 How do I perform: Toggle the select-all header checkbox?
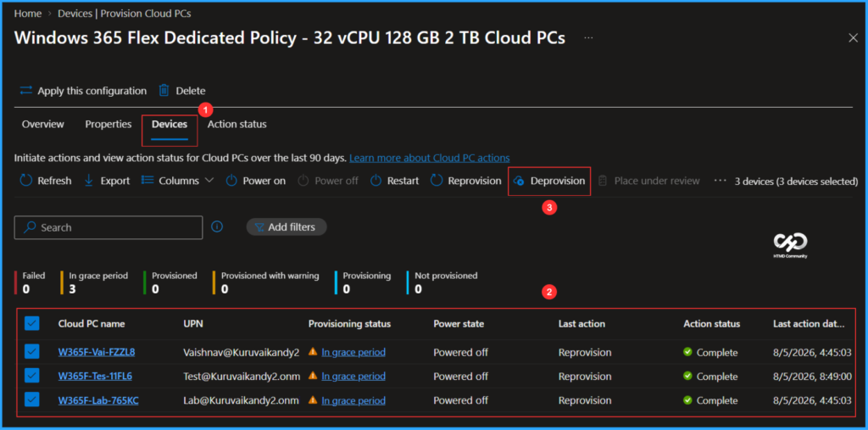click(x=32, y=324)
